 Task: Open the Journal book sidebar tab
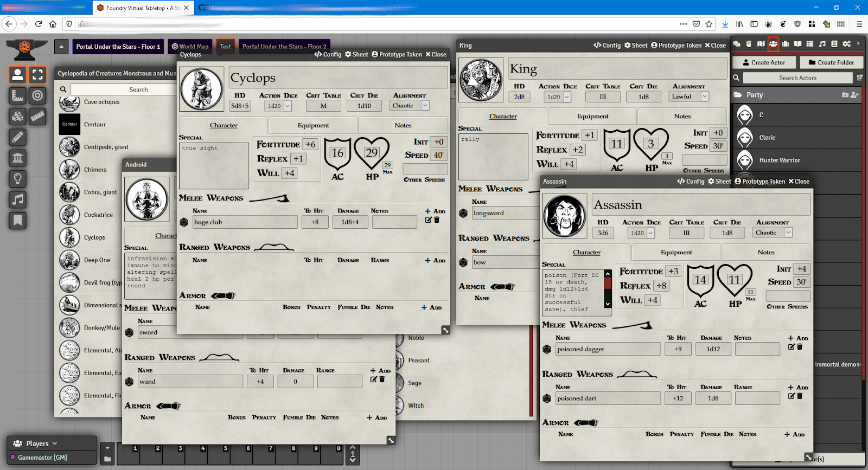(x=797, y=44)
